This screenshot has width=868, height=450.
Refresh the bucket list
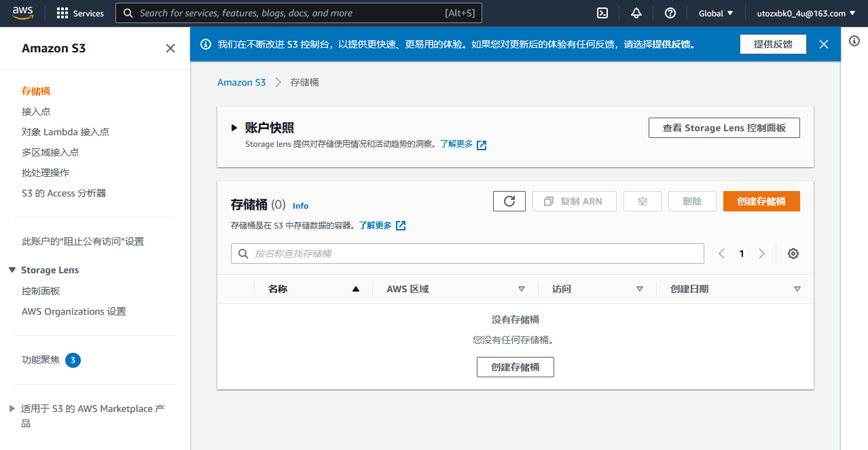509,201
